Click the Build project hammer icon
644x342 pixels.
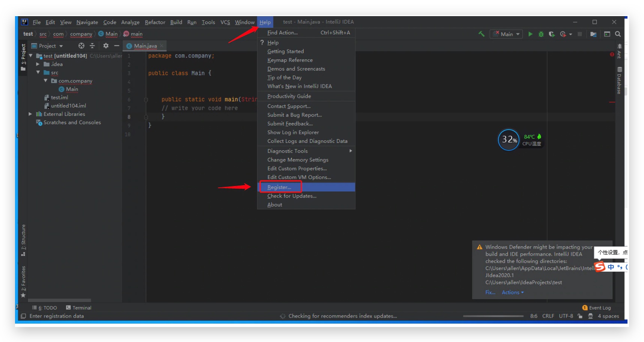[x=481, y=34]
